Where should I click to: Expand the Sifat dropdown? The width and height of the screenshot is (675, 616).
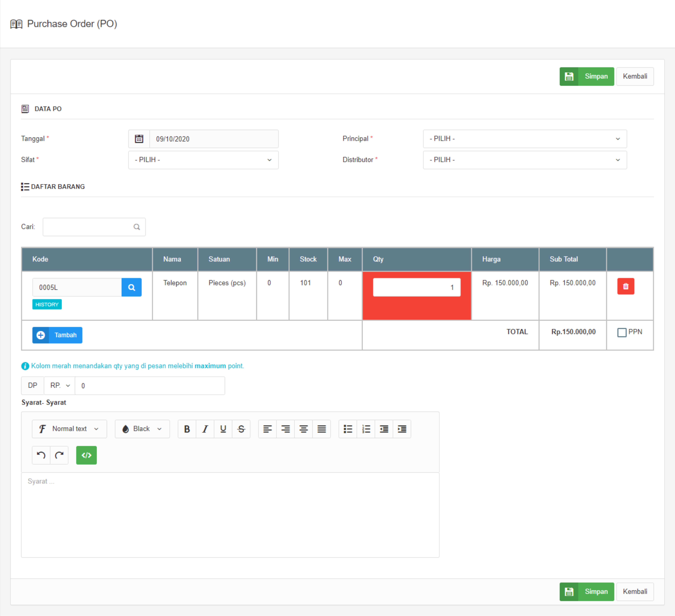point(203,160)
